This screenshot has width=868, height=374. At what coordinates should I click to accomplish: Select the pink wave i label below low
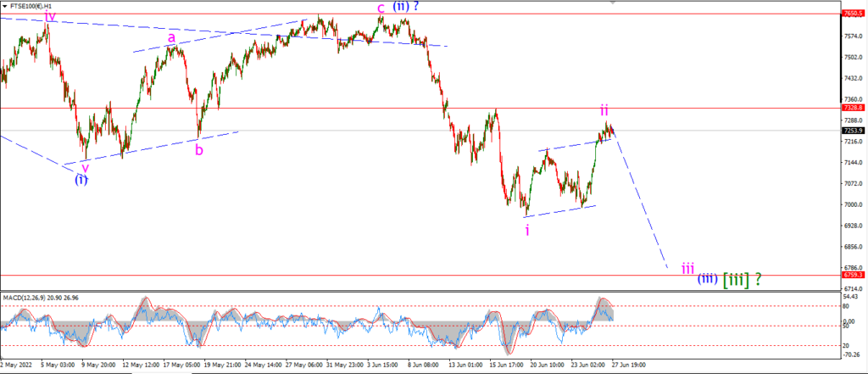pos(527,231)
